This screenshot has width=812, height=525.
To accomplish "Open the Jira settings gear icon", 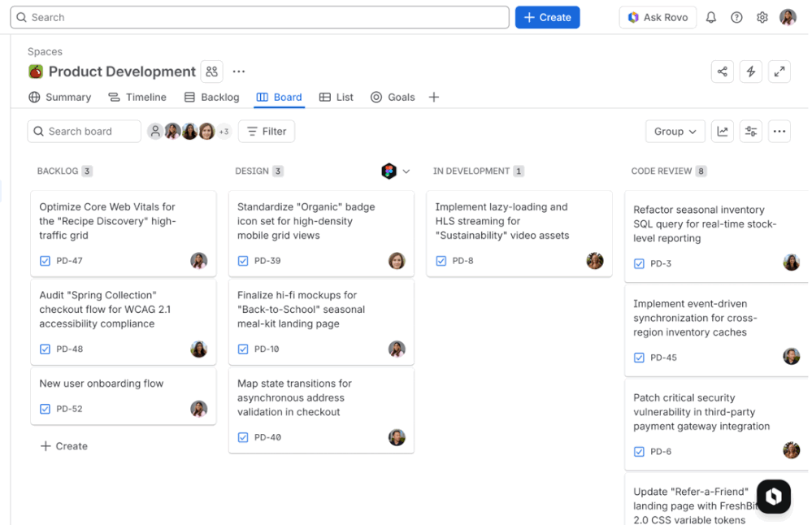I will click(x=761, y=17).
